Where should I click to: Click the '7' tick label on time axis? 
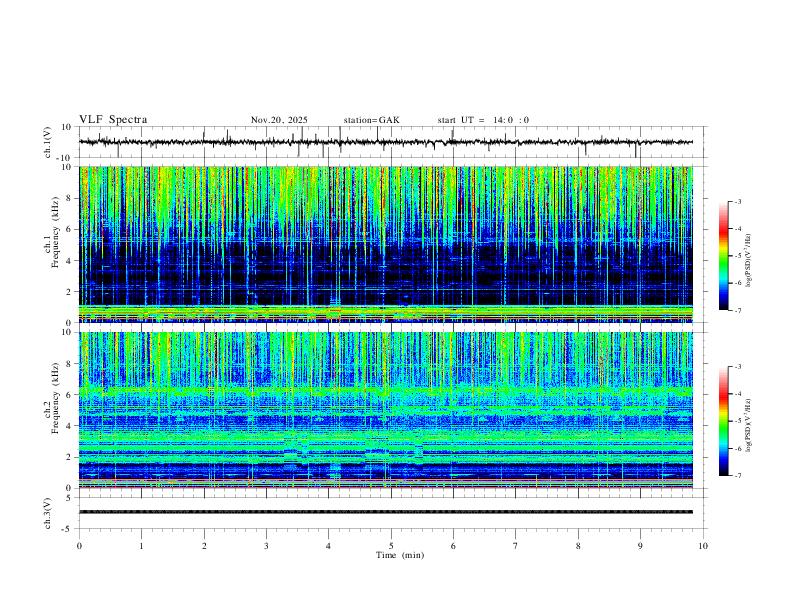516,546
